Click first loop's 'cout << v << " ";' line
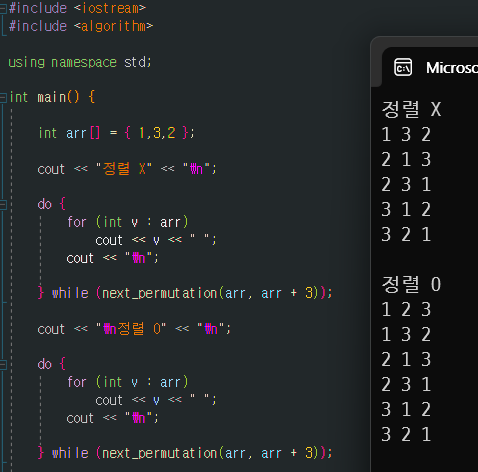Image resolution: width=478 pixels, height=472 pixels. 156,240
